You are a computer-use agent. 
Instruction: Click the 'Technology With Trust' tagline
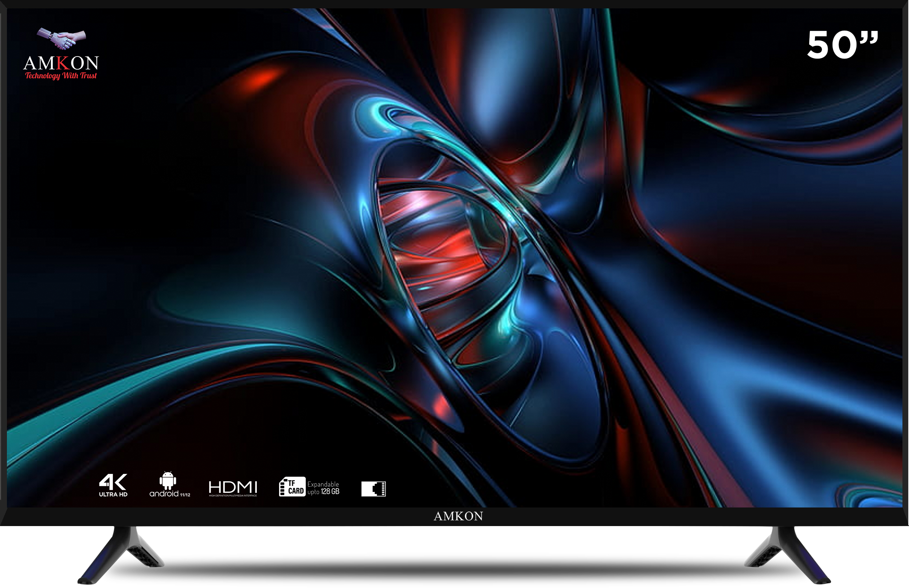click(x=61, y=76)
